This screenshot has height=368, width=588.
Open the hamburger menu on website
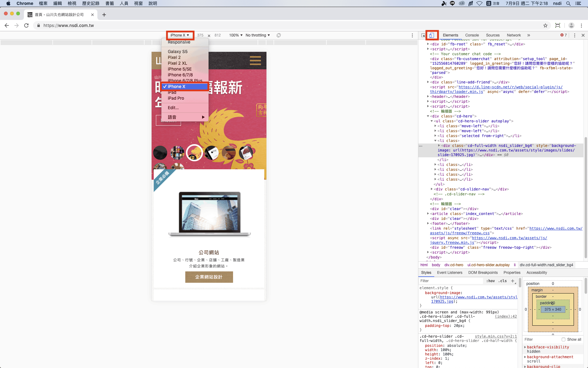(255, 60)
